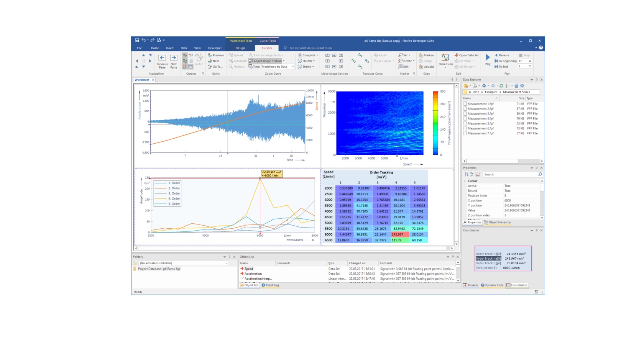644x339 pixels.
Task: Switch to the Insert ribbon tab
Action: point(170,48)
